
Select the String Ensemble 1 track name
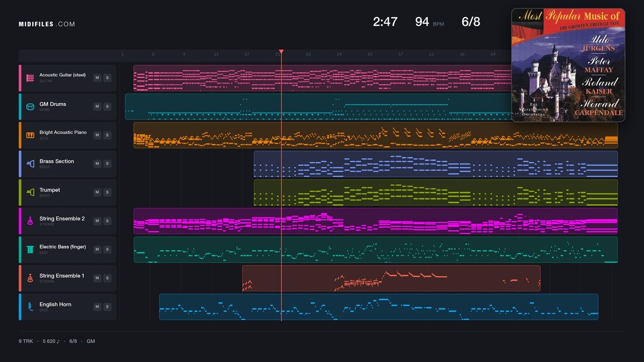point(61,276)
